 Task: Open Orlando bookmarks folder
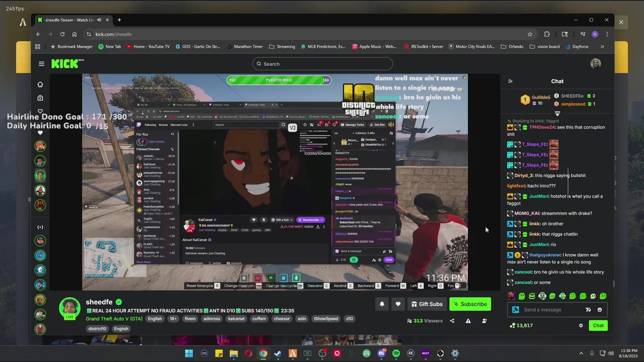tap(512, 47)
